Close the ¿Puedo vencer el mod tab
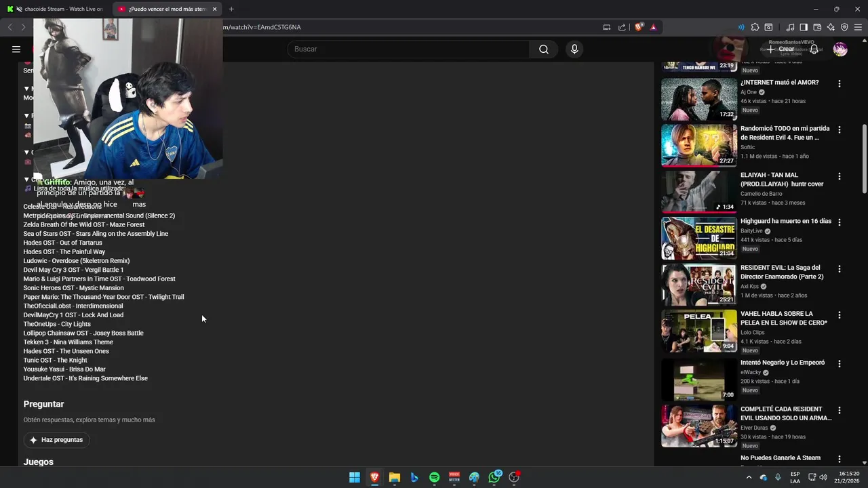 214,9
